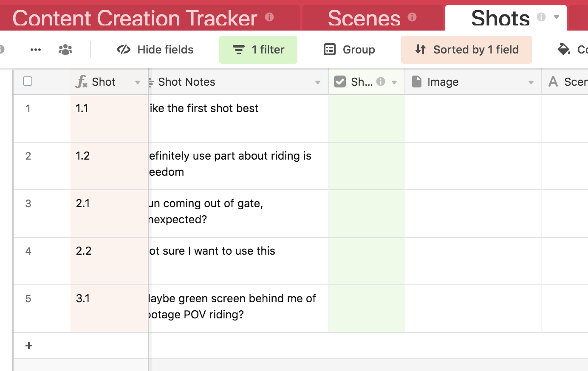
Task: Toggle the select-all rows checkbox
Action: pyautogui.click(x=28, y=81)
